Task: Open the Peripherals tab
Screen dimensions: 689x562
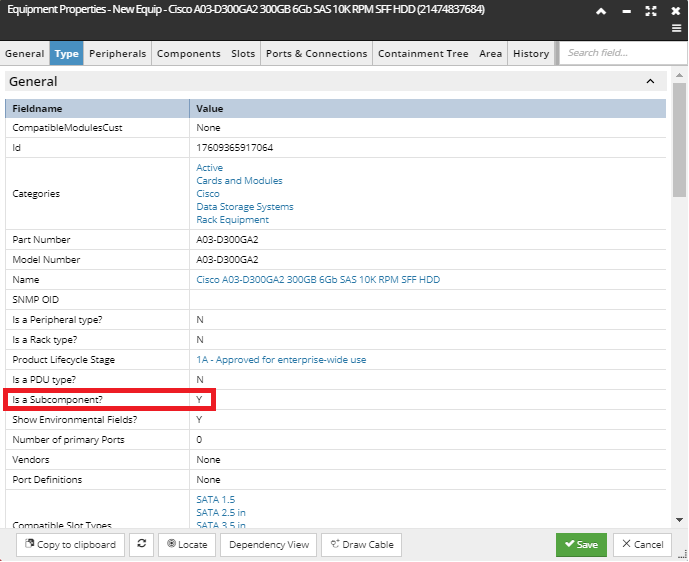Action: tap(117, 53)
